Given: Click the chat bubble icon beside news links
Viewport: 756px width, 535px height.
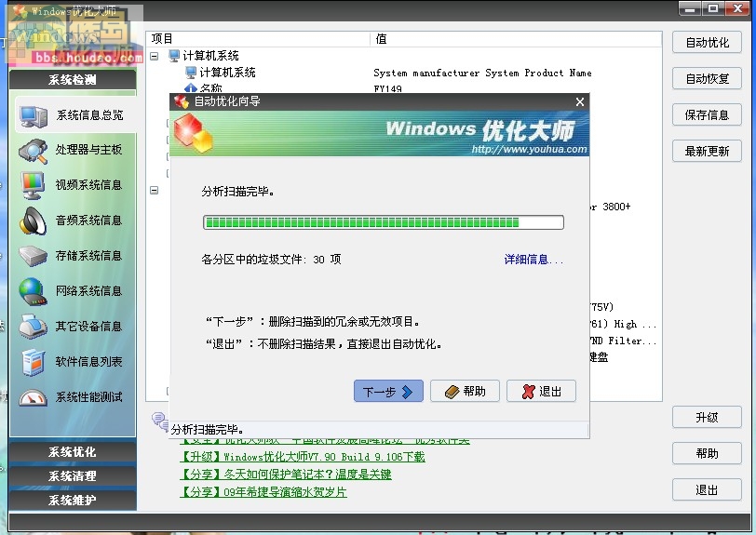Looking at the screenshot, I should [x=159, y=420].
